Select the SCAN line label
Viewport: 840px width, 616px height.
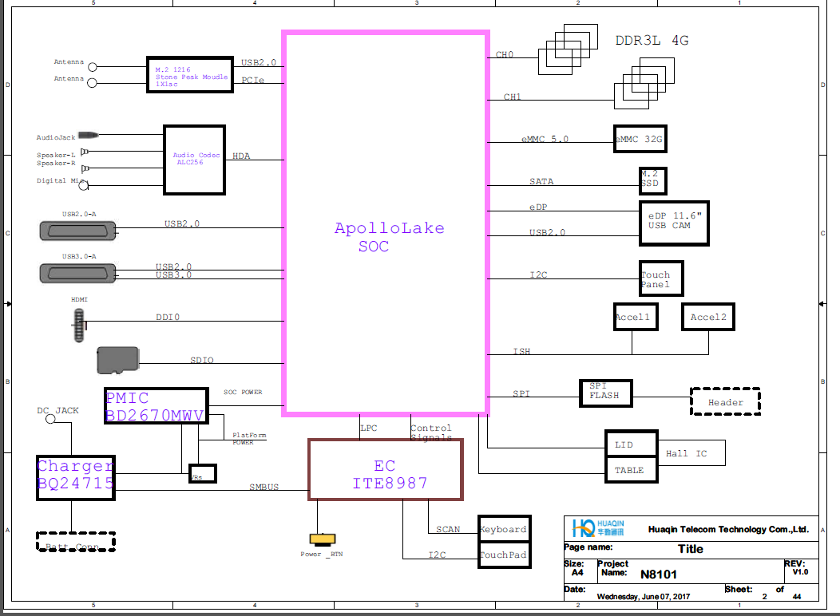coord(448,529)
